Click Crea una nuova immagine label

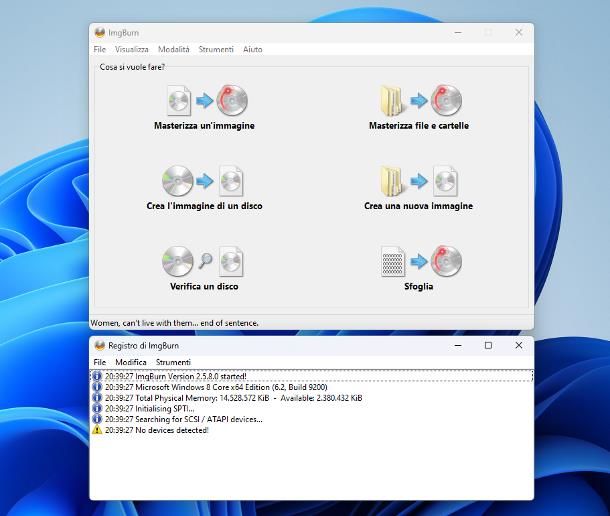click(419, 206)
